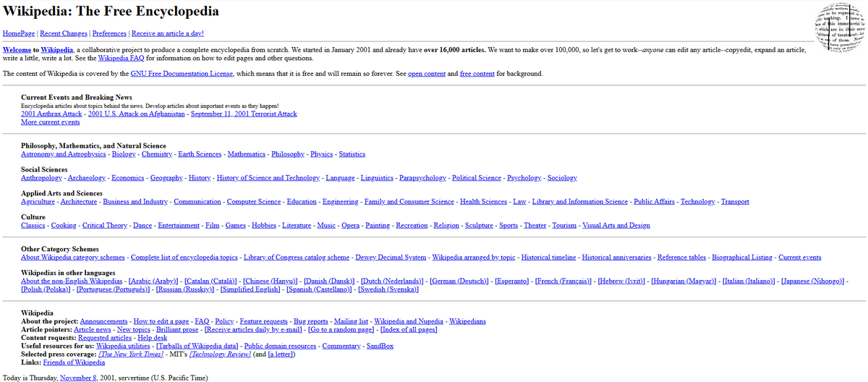Open Astronomy and Astrophysics category
Viewport: 868px width, 382px height.
coord(63,154)
